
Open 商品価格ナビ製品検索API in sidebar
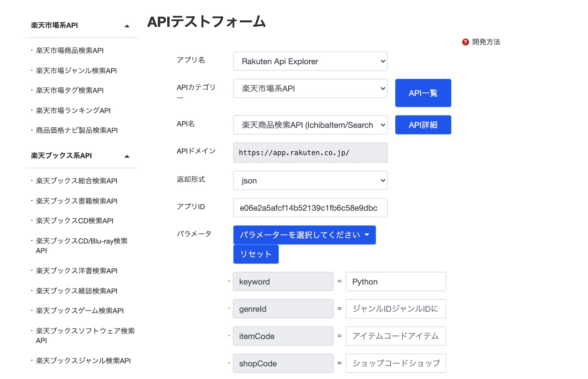click(x=77, y=130)
